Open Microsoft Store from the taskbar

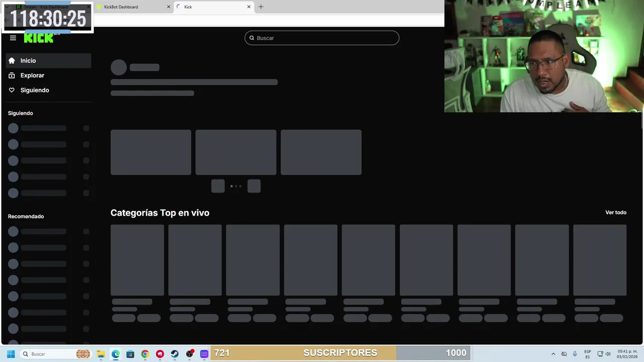click(x=130, y=354)
